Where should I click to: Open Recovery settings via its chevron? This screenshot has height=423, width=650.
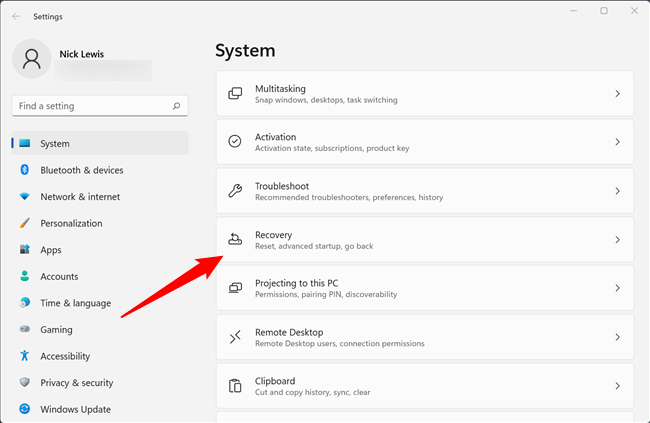point(617,240)
